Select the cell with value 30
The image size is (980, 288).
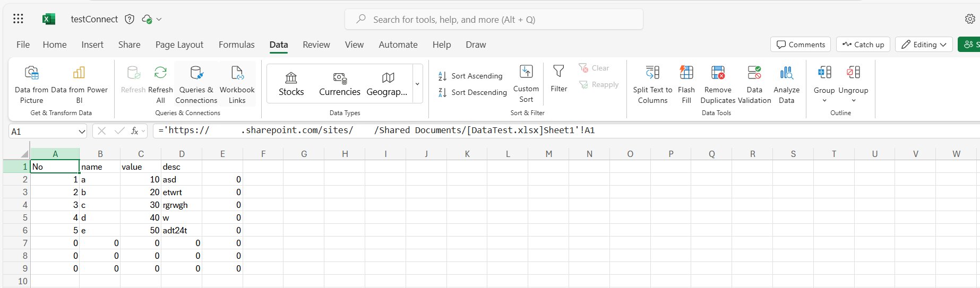tap(141, 205)
